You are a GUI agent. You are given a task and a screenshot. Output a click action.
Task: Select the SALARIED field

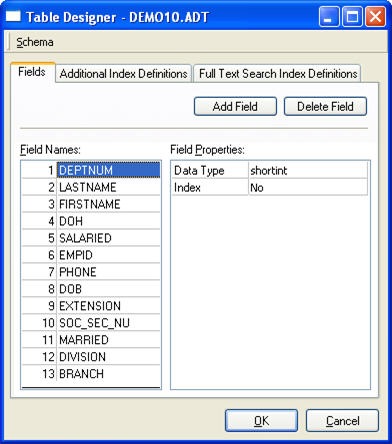109,238
